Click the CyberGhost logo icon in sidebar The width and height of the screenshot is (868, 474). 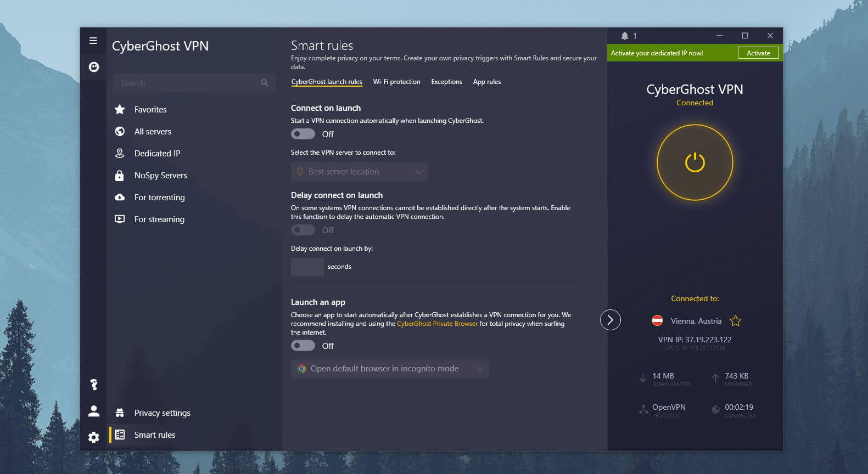94,67
